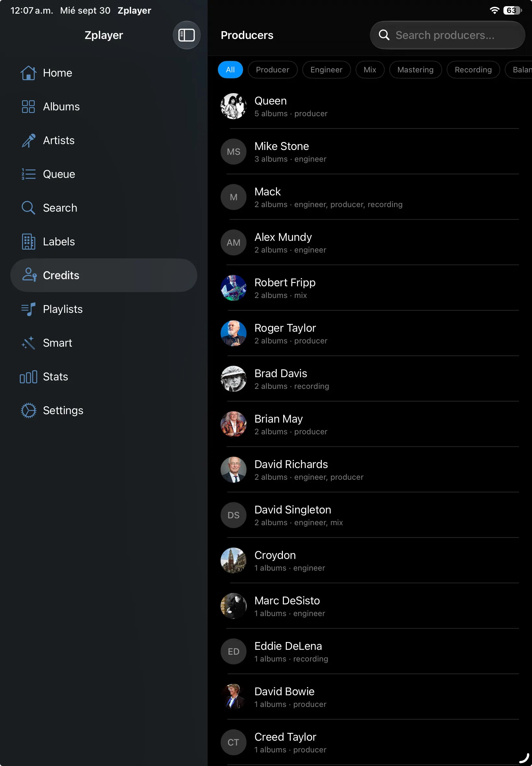Open Queen's band photo thumbnail
The width and height of the screenshot is (532, 766).
click(x=233, y=106)
